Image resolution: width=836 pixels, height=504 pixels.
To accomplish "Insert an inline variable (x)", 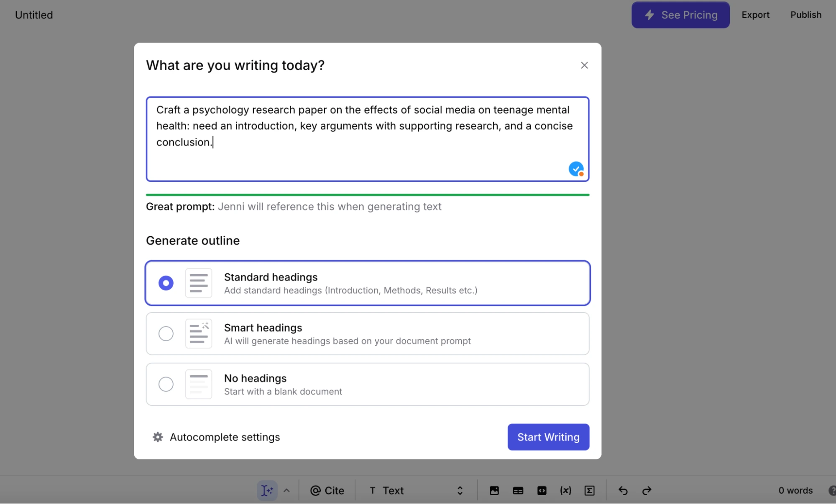I will (x=565, y=490).
